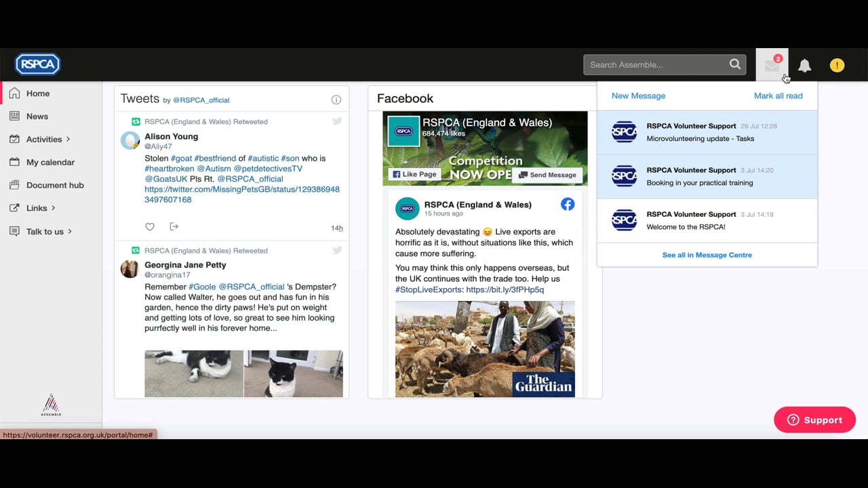Image resolution: width=868 pixels, height=488 pixels.
Task: Open See all in Message Centre
Action: coord(707,255)
